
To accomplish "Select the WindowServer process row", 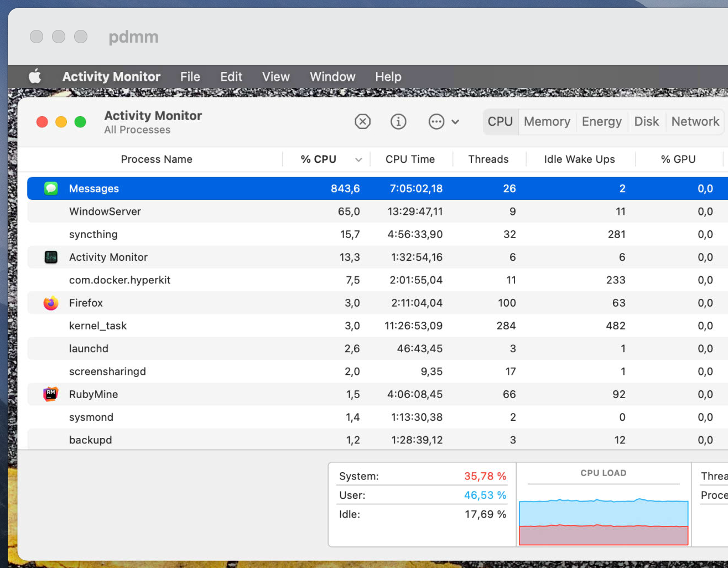I will coord(221,211).
